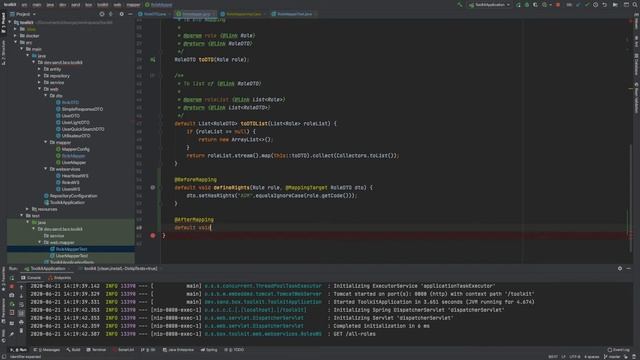Collapse the mapper package node
This screenshot has width=640, height=360.
46,142
